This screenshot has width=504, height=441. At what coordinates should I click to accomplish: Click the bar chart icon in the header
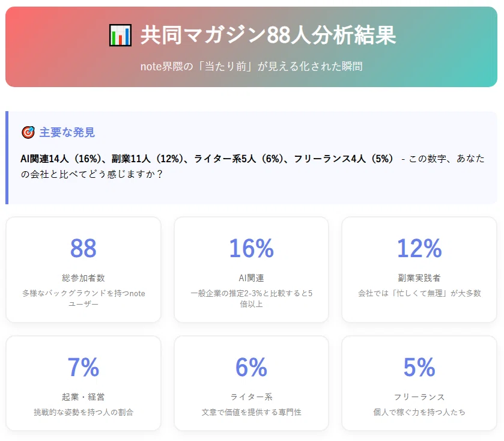point(120,35)
